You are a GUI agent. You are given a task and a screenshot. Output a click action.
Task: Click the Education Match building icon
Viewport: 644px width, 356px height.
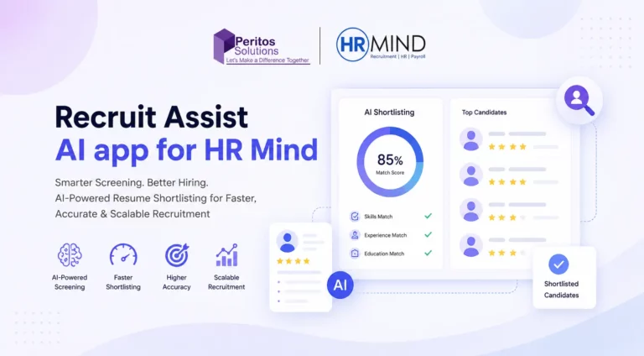click(355, 254)
